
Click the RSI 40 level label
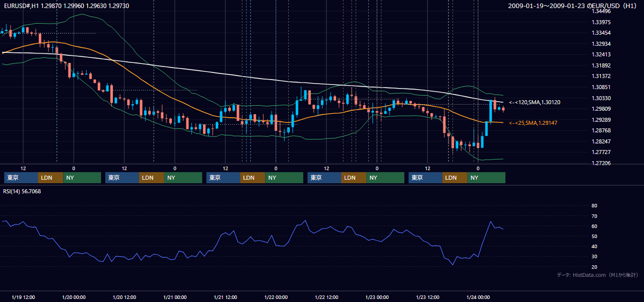pos(594,246)
